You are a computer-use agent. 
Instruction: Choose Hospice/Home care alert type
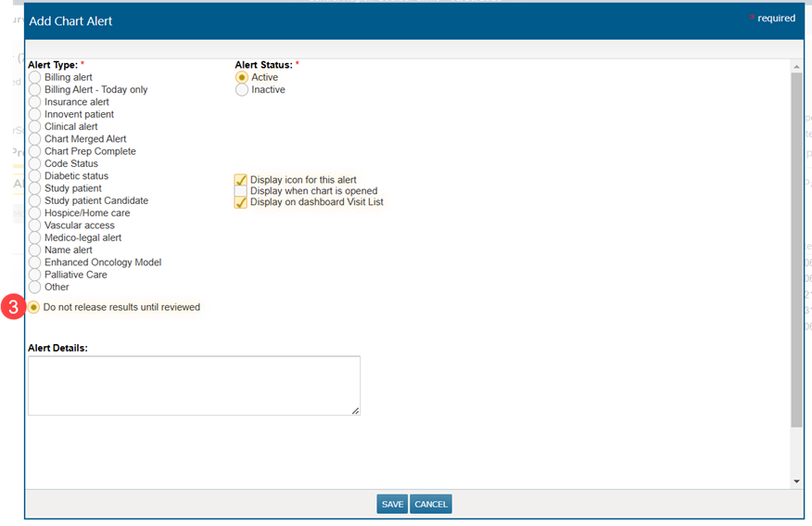35,213
